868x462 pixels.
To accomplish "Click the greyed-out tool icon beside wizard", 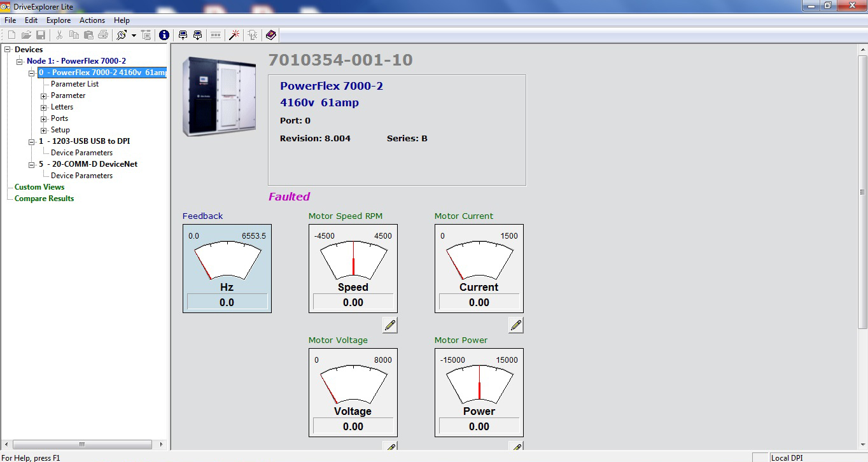I will click(x=253, y=35).
